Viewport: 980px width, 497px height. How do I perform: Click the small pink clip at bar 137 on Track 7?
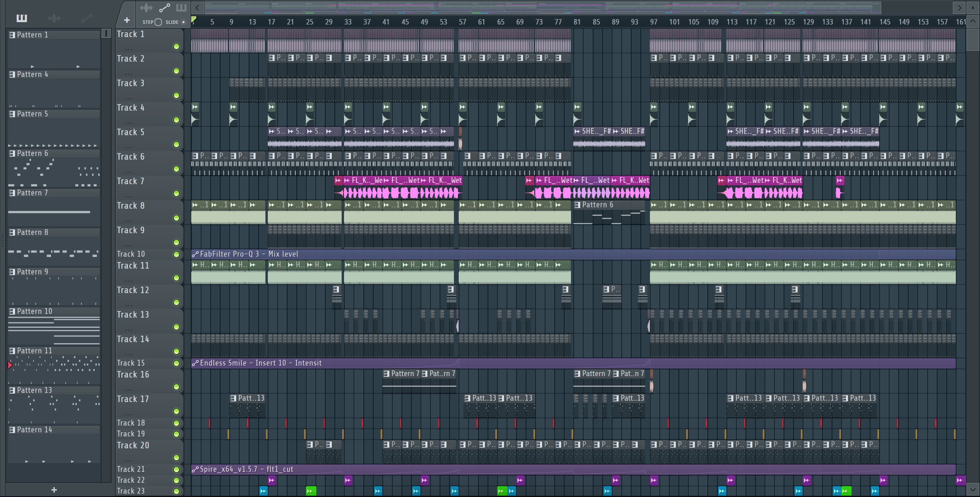point(840,188)
